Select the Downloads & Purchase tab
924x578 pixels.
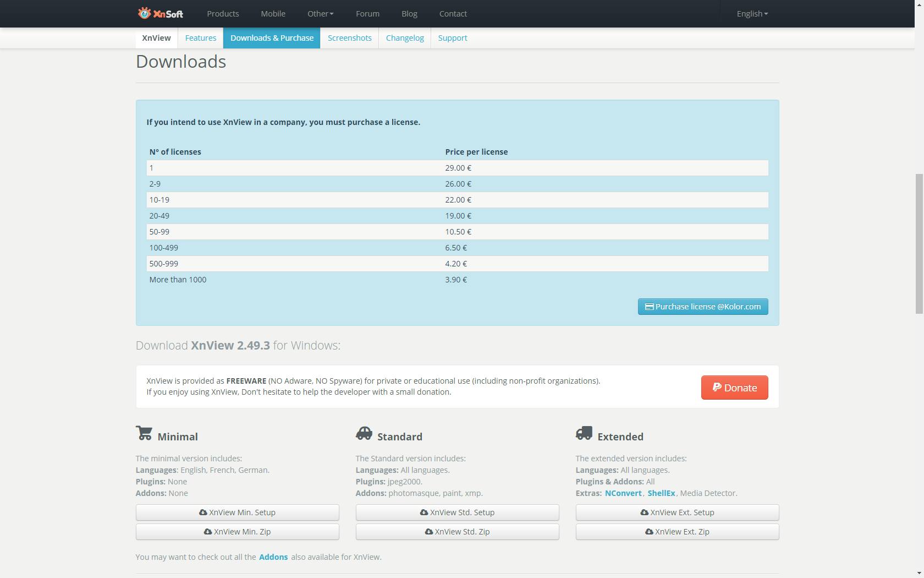(272, 38)
